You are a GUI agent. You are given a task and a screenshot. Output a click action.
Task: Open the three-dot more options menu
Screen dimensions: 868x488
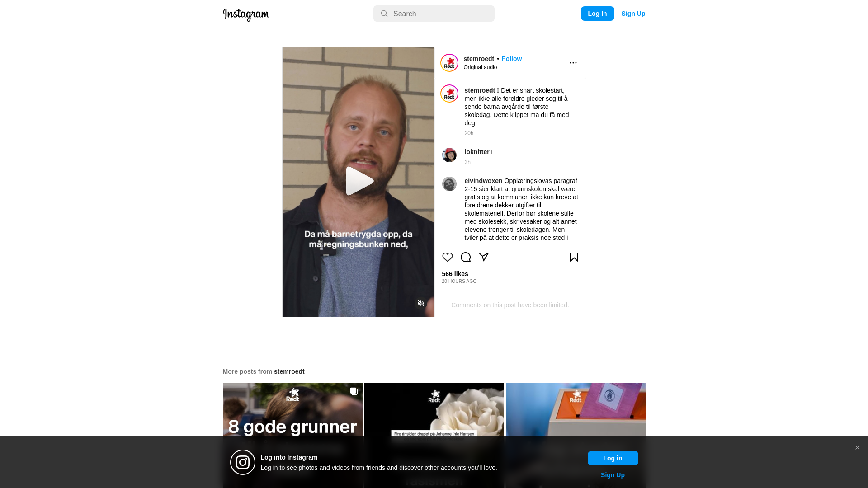point(573,63)
